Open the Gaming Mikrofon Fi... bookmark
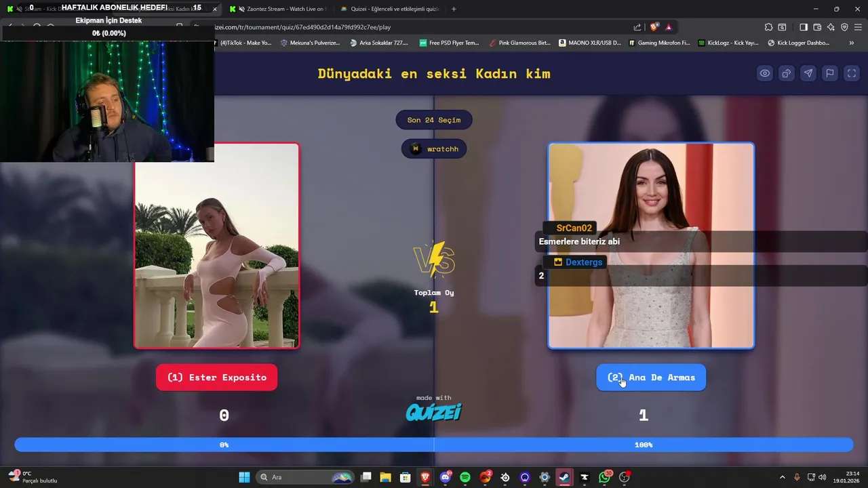Image resolution: width=868 pixels, height=488 pixels. pos(660,43)
